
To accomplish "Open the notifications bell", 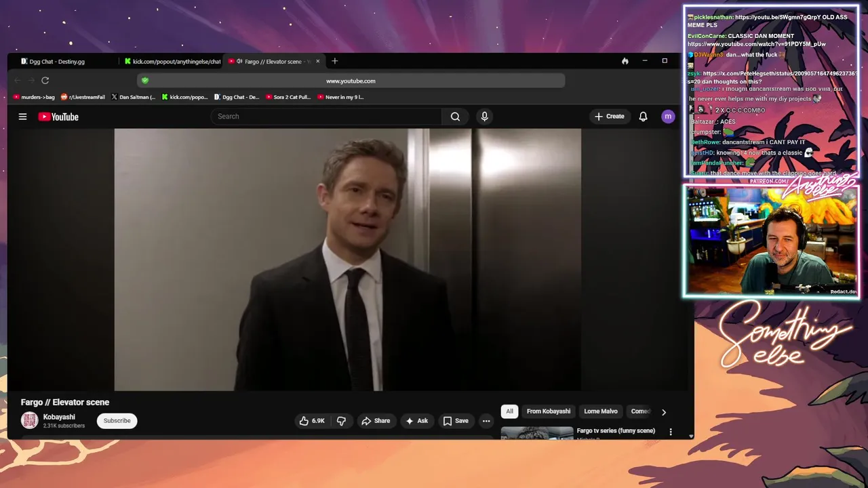I will [x=643, y=117].
